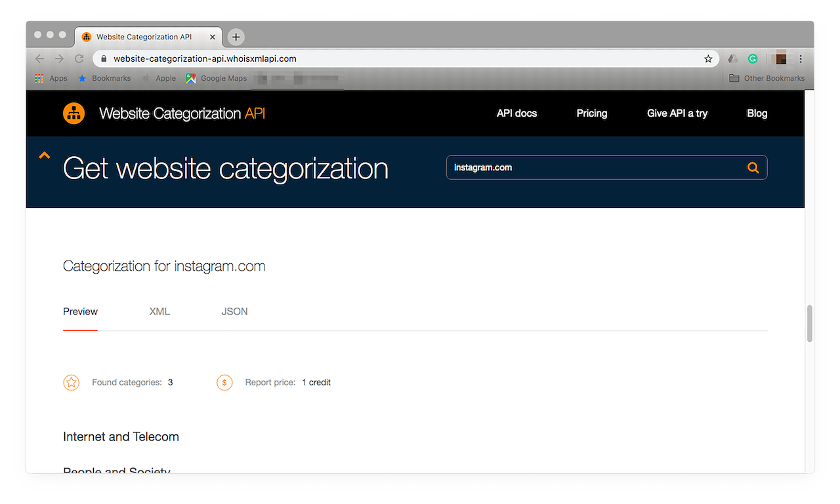Switch to the XML tab

pyautogui.click(x=159, y=312)
